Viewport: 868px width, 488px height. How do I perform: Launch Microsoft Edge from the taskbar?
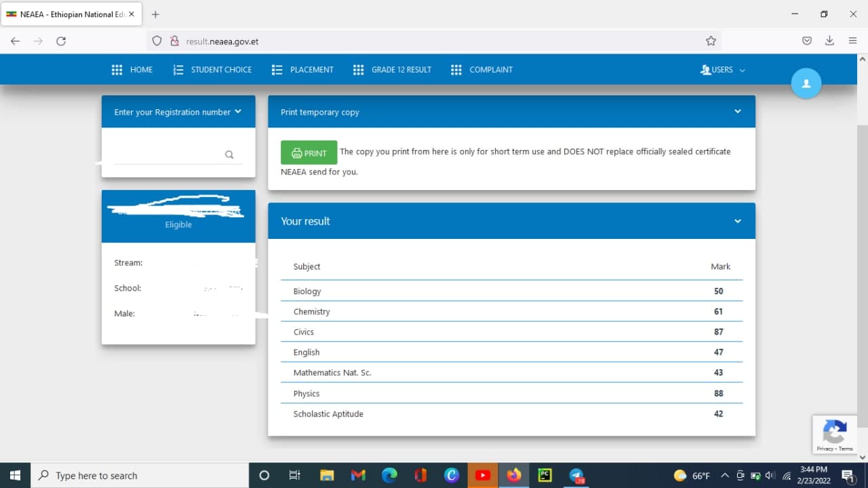[x=389, y=475]
